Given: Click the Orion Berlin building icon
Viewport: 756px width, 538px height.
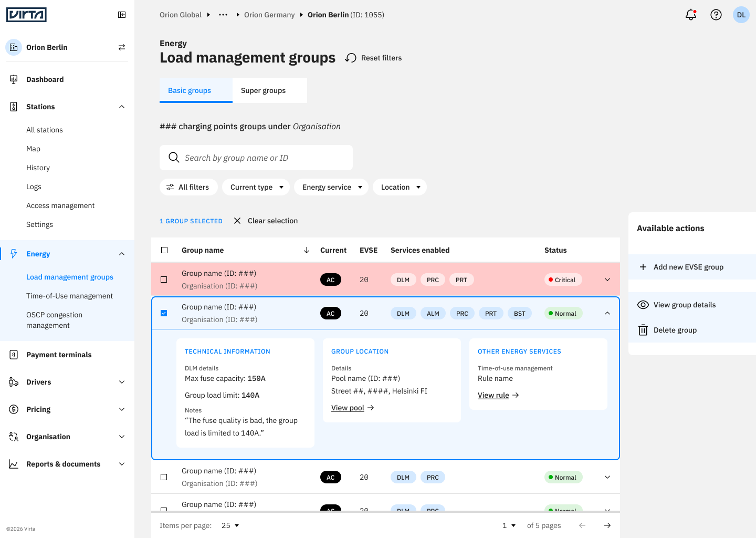Looking at the screenshot, I should pyautogui.click(x=14, y=47).
